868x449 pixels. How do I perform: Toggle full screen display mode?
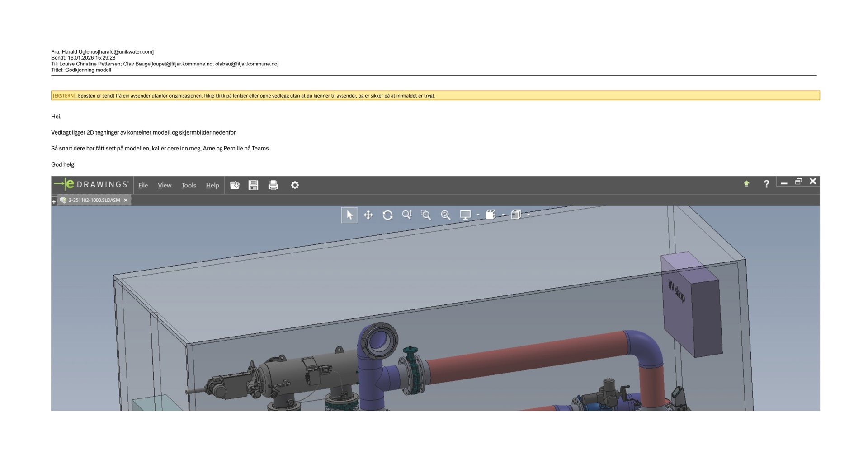466,215
